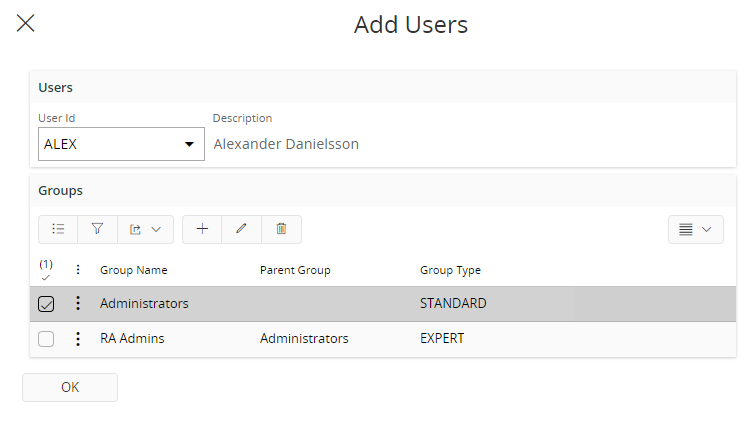The width and height of the screenshot is (745, 432).
Task: Click the export share icon
Action: tap(135, 230)
